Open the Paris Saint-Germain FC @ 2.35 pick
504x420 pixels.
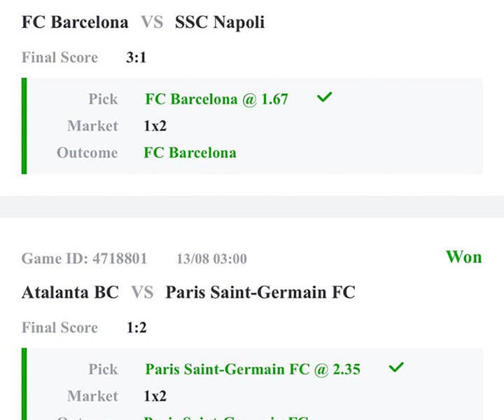[253, 369]
